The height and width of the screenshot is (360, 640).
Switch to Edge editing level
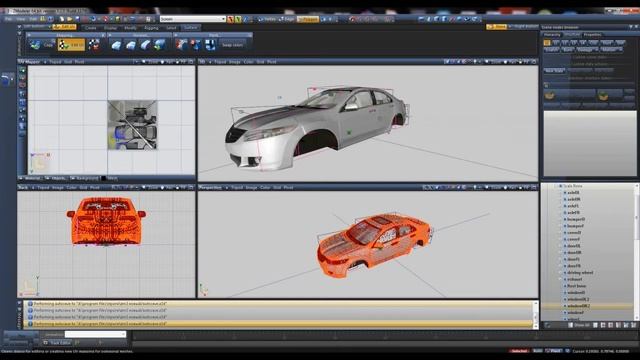pyautogui.click(x=287, y=19)
